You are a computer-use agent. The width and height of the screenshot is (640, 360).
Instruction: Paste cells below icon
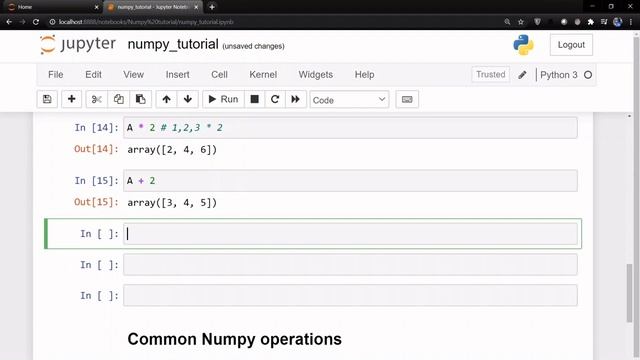point(140,99)
